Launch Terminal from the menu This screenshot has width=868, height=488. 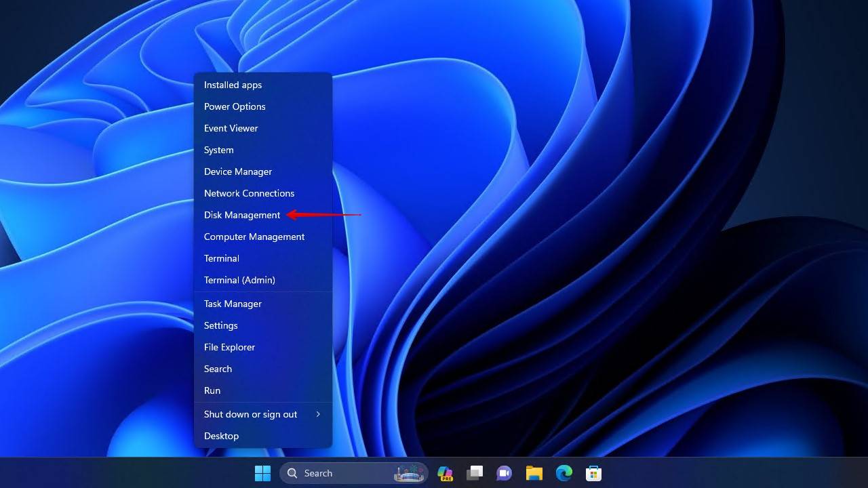pos(263,258)
